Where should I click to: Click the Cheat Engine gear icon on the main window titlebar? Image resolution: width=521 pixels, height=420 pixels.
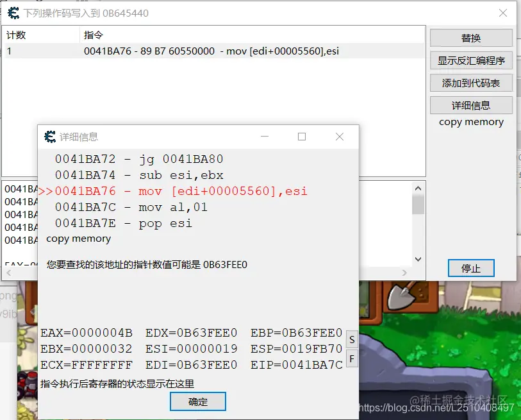[x=13, y=12]
